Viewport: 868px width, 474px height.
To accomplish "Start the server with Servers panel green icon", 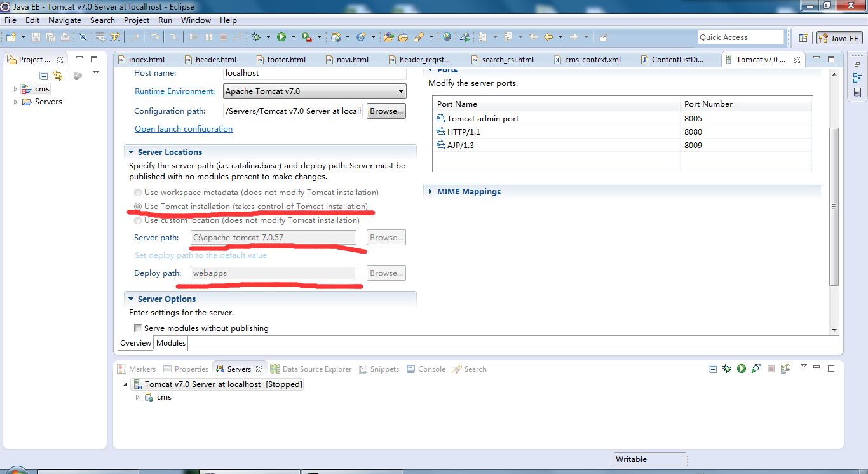I will point(741,369).
